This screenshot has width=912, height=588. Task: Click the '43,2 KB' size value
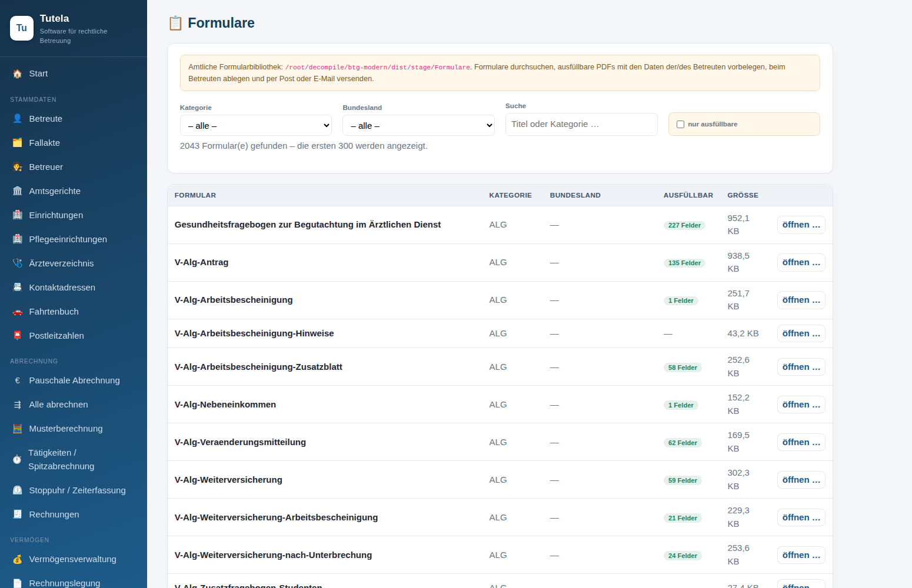click(743, 333)
